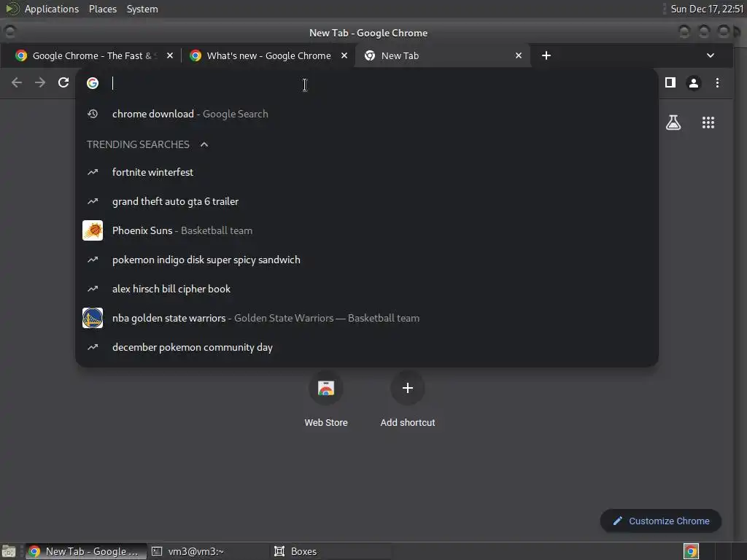
Task: Switch to vm3@vm3:~ terminal in taskbar
Action: click(208, 551)
